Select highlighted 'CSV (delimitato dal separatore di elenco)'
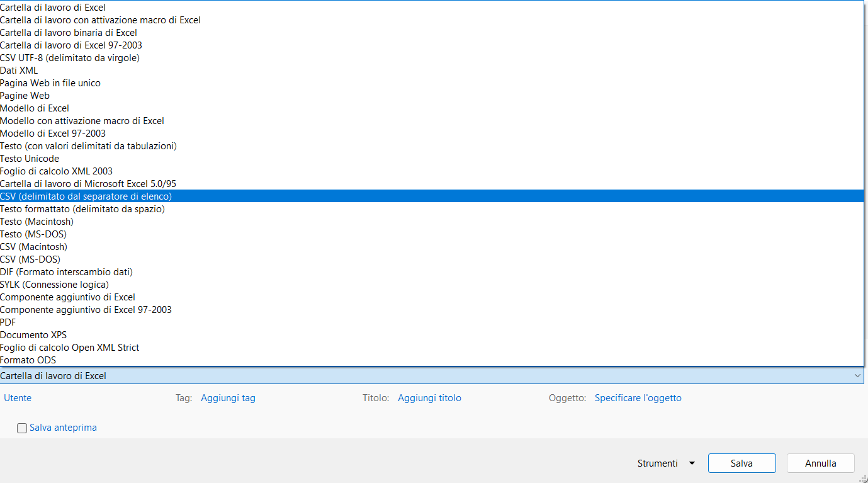Screen dimensions: 868x483 432,196
